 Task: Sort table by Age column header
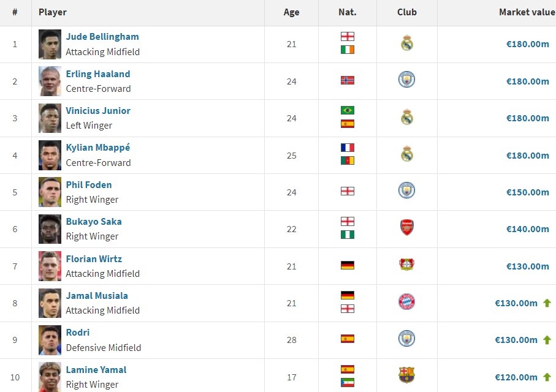pyautogui.click(x=291, y=12)
